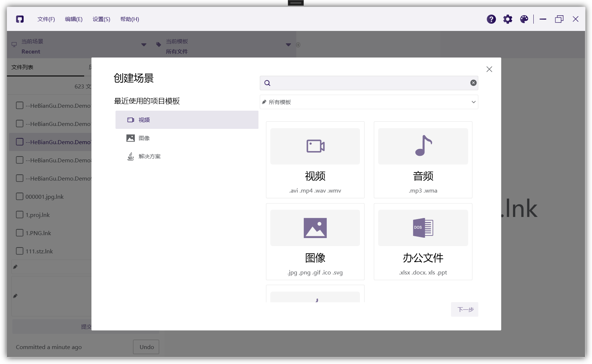This screenshot has width=592, height=364.
Task: Click the 下一步 next button
Action: (x=464, y=309)
